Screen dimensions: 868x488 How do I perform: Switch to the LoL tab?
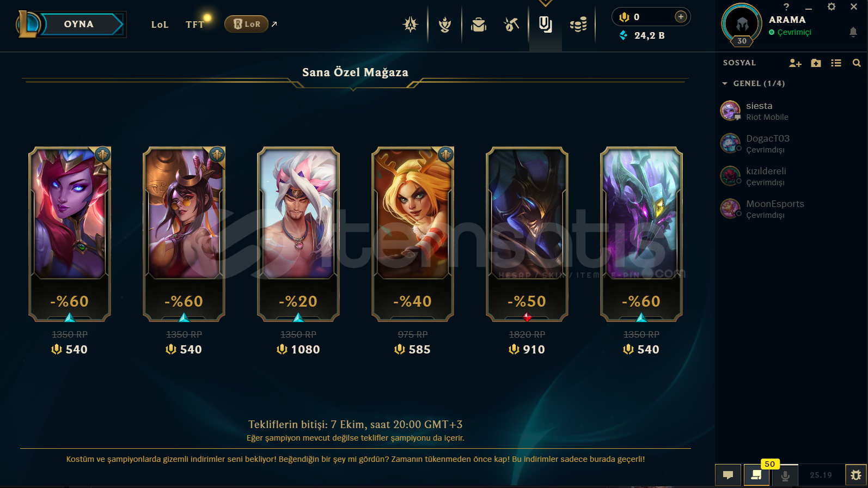point(160,25)
